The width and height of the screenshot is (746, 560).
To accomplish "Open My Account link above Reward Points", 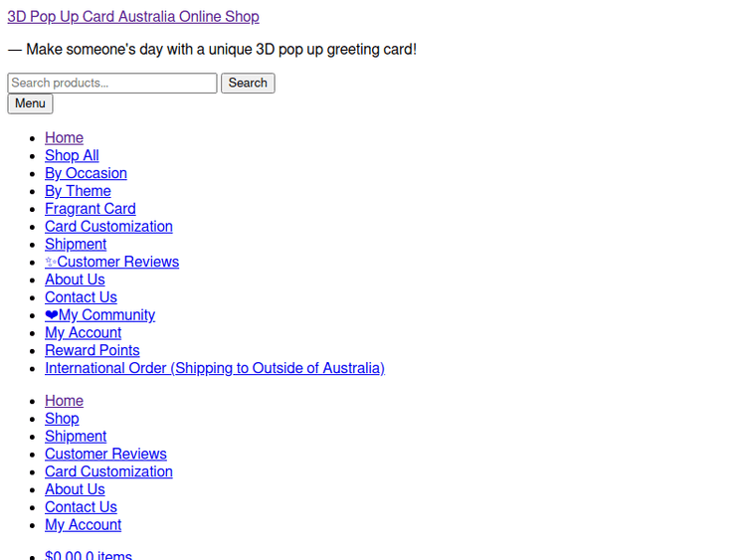I will [x=83, y=333].
